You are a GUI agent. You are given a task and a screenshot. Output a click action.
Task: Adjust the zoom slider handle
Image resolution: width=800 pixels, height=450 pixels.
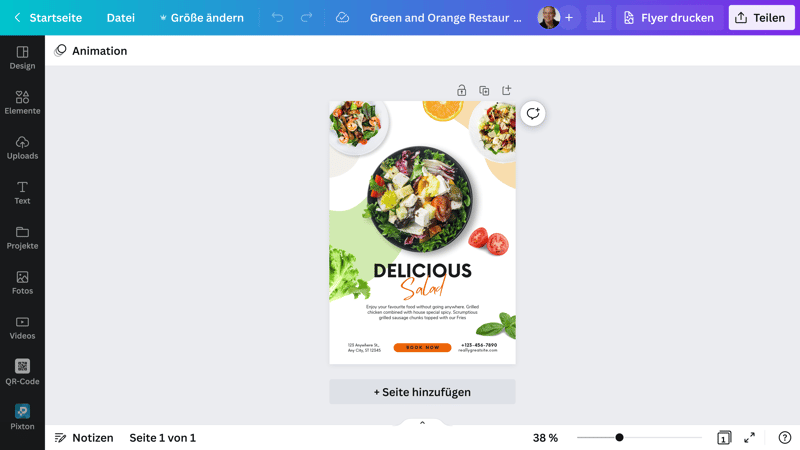coord(619,437)
